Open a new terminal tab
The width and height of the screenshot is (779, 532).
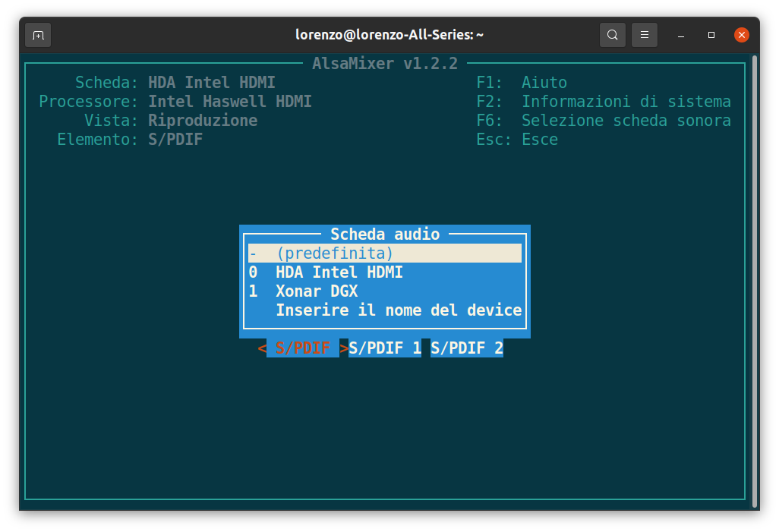pyautogui.click(x=38, y=35)
